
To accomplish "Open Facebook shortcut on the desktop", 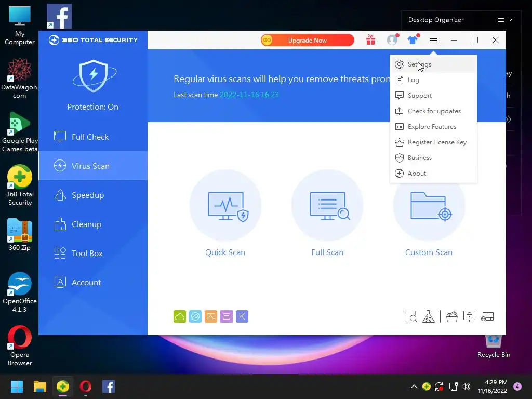I will click(59, 16).
